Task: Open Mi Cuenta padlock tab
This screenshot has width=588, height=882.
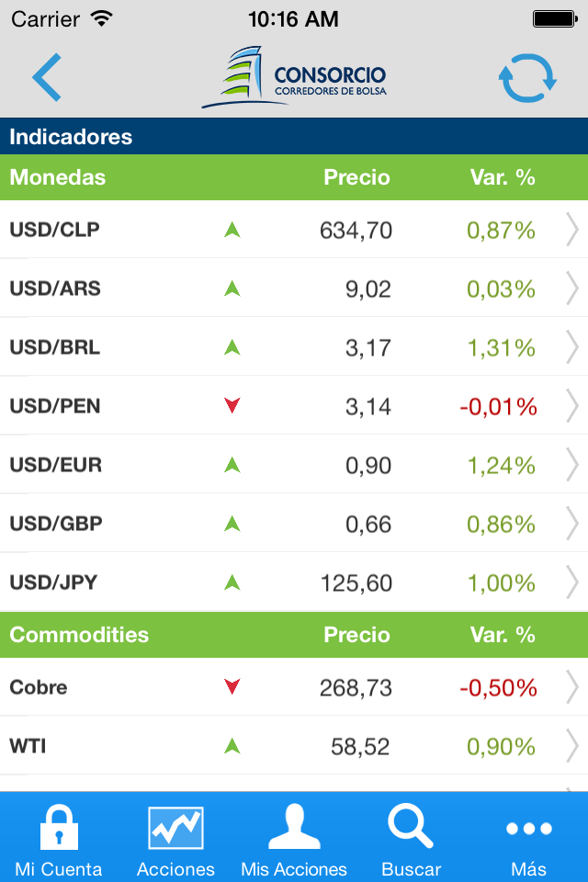Action: pyautogui.click(x=59, y=838)
